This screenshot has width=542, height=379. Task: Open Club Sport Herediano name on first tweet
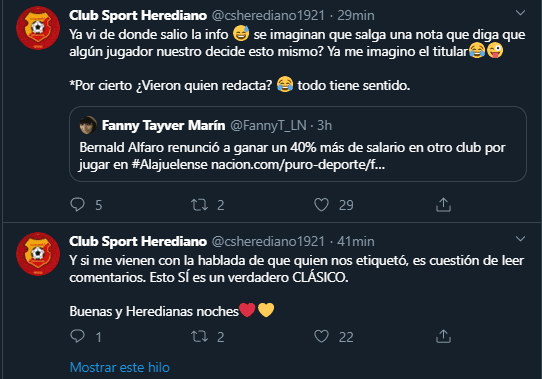[x=138, y=15]
